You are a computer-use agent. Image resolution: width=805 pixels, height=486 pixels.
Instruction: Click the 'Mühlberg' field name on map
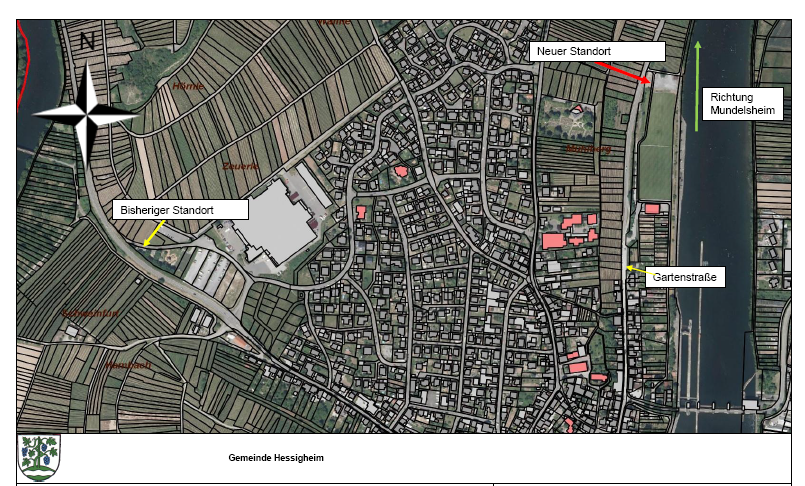coord(588,149)
